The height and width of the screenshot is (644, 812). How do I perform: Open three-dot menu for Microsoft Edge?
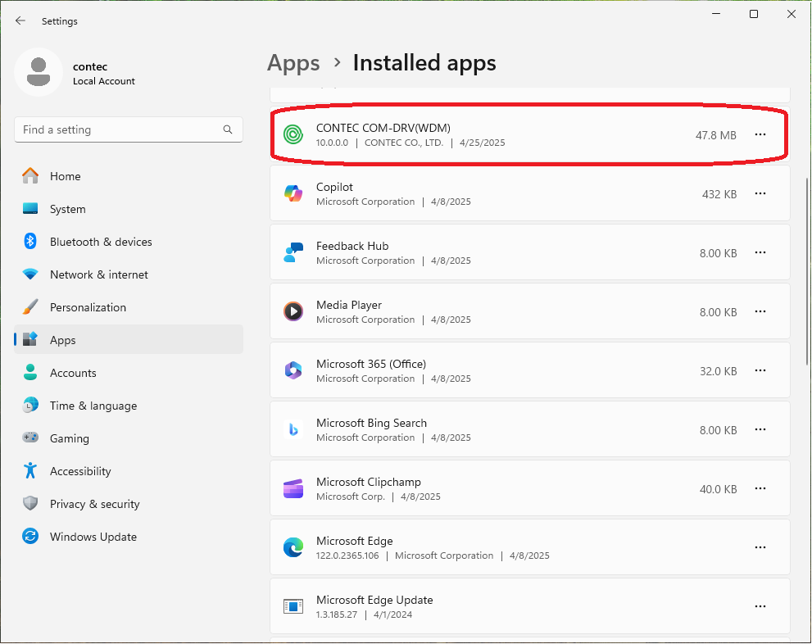tap(760, 547)
